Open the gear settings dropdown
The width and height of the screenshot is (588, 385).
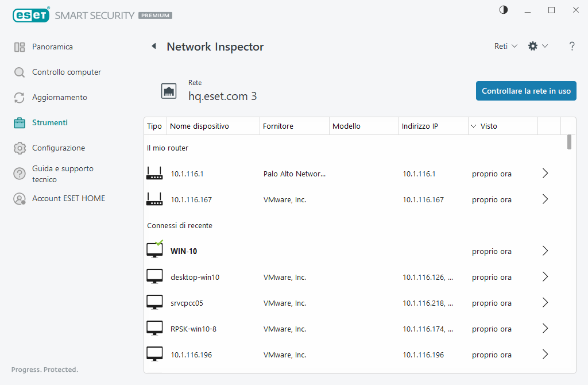(x=537, y=46)
